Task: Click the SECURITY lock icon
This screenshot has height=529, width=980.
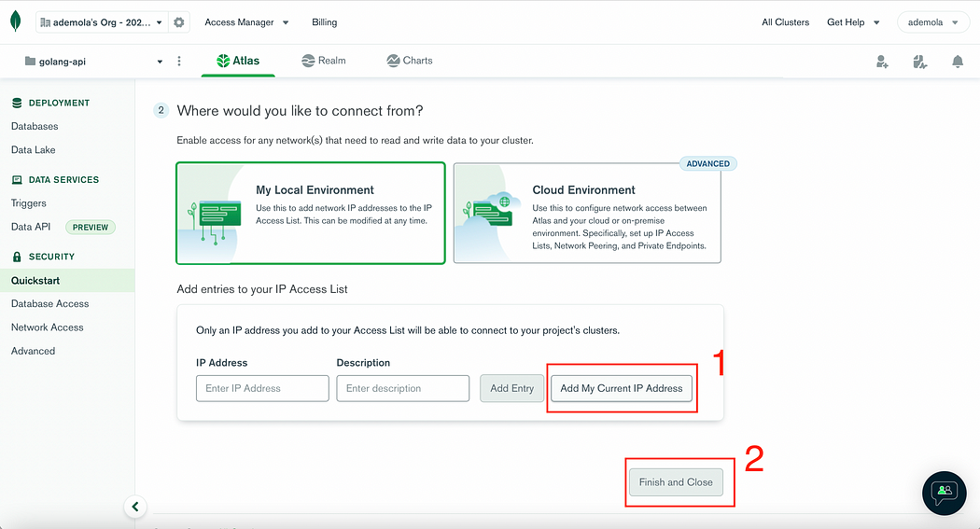Action: (x=17, y=257)
